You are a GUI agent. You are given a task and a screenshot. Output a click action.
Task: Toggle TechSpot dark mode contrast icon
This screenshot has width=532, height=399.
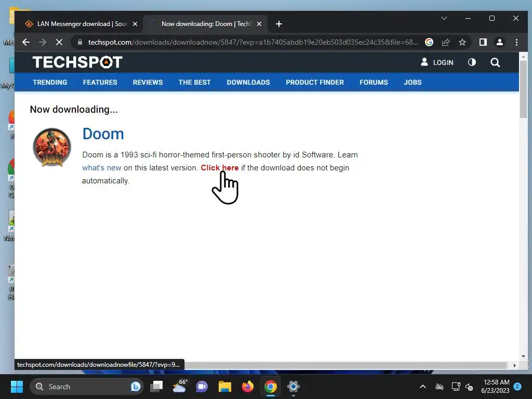click(472, 62)
